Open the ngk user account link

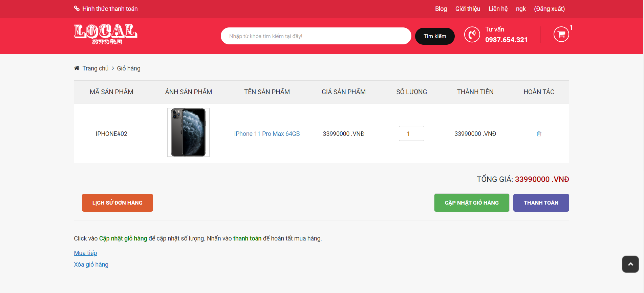pyautogui.click(x=521, y=9)
